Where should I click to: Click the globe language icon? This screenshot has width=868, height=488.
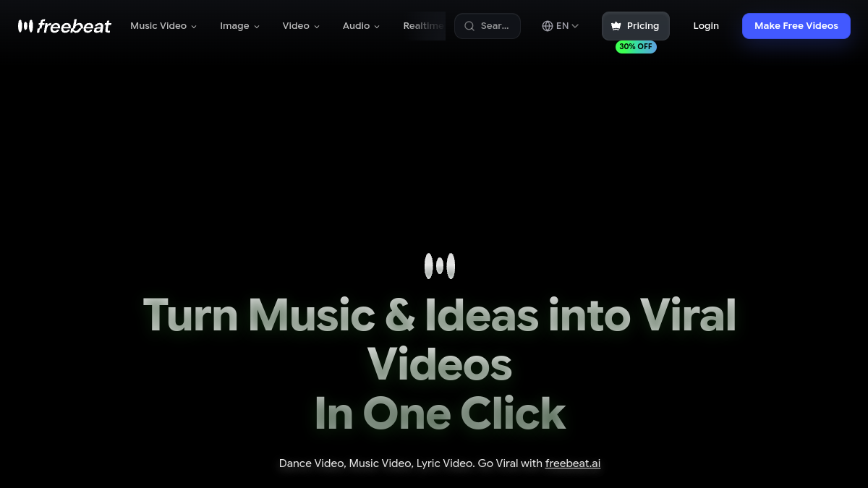coord(548,26)
